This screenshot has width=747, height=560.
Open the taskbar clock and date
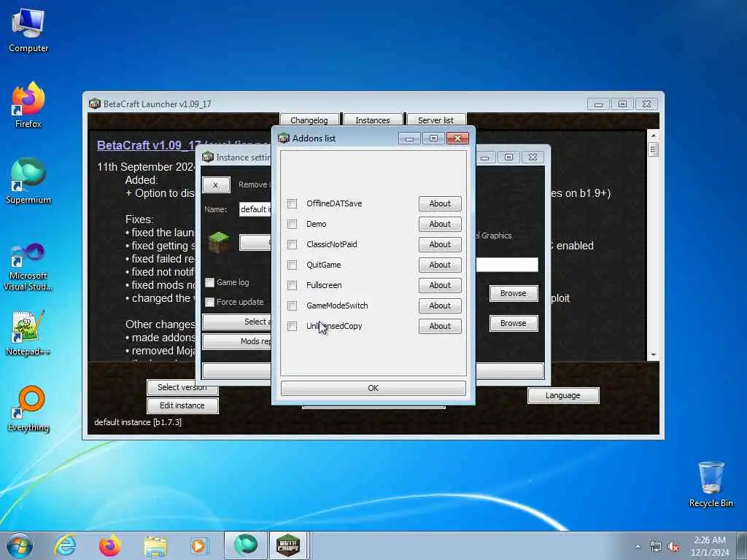[710, 546]
